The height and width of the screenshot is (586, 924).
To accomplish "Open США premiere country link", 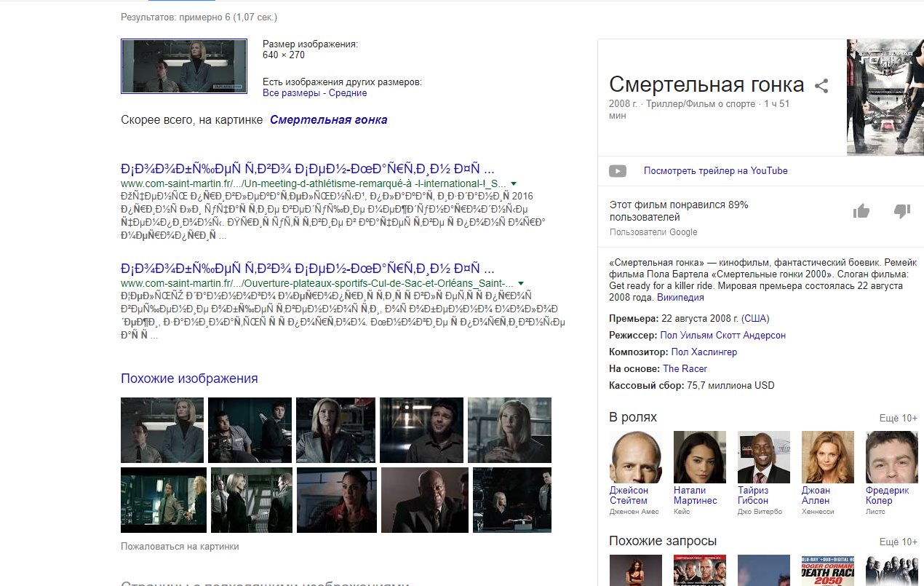I will click(755, 319).
